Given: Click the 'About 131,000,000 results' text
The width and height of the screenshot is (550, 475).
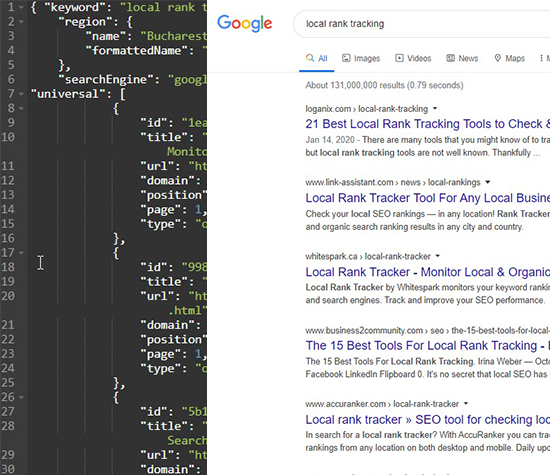Looking at the screenshot, I should pos(384,85).
